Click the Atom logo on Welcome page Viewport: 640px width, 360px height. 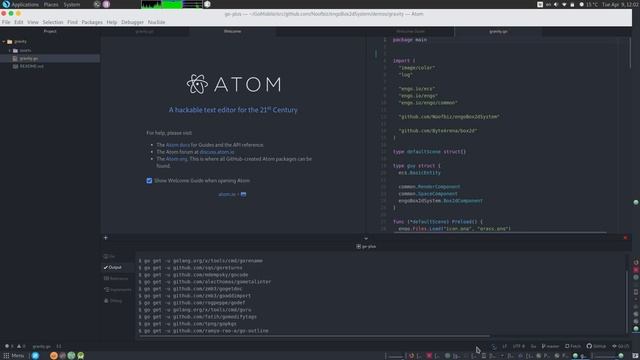point(233,84)
